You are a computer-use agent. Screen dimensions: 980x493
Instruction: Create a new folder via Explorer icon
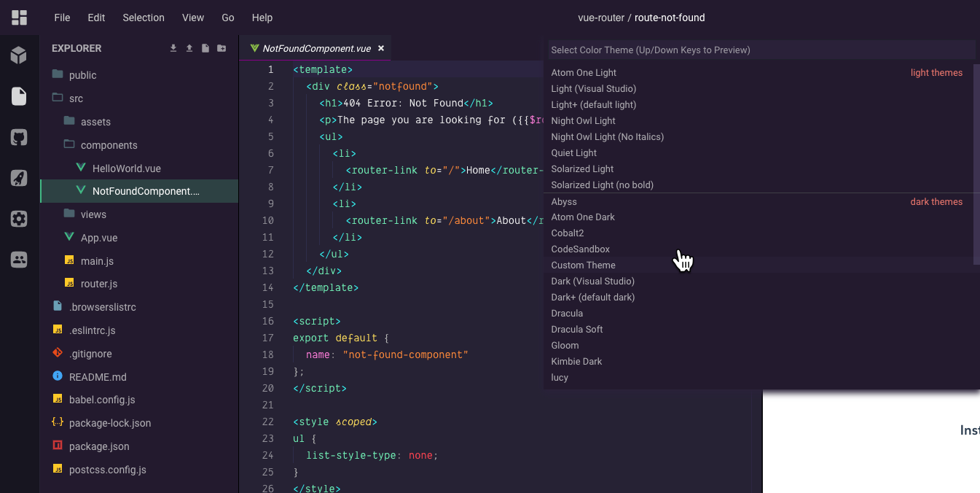click(x=222, y=48)
